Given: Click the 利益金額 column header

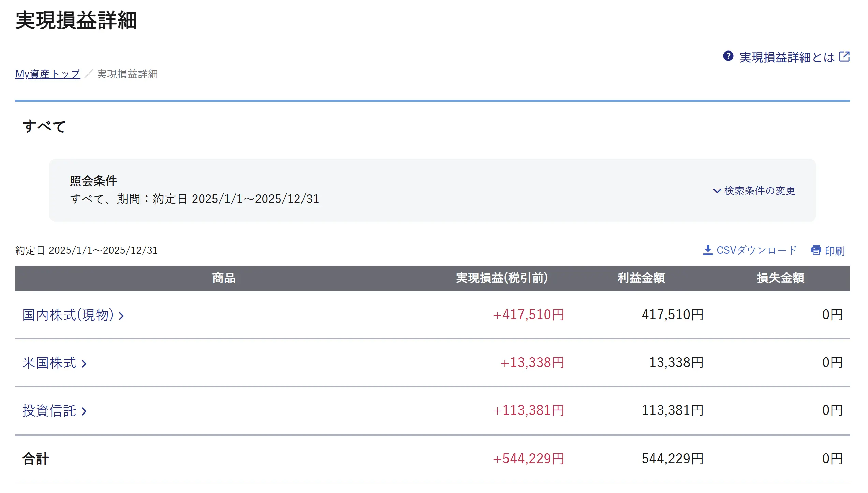Looking at the screenshot, I should coord(641,278).
